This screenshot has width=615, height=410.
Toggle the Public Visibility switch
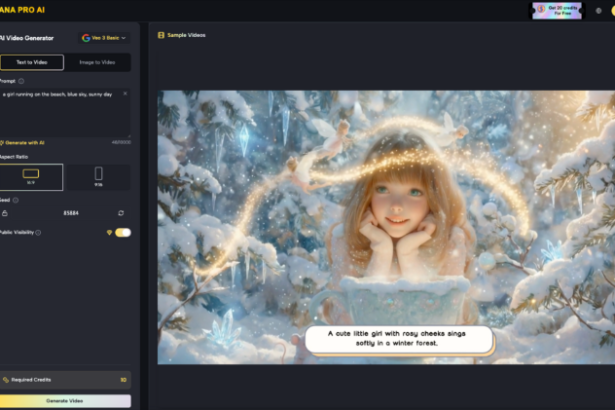coord(122,232)
